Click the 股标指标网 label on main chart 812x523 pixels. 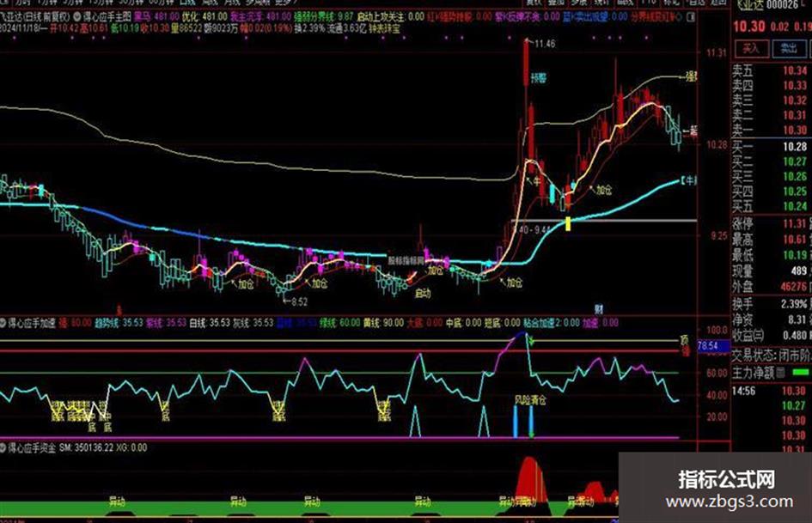[406, 260]
